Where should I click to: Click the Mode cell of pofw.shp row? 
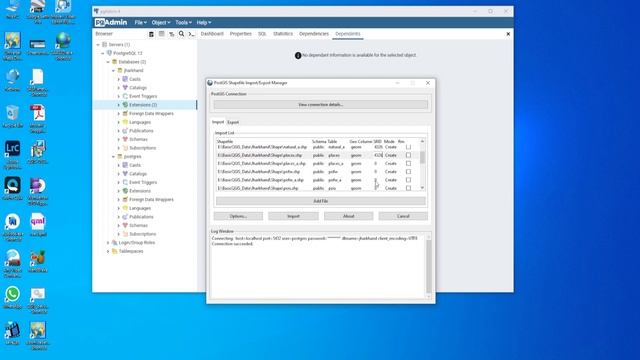(x=391, y=171)
